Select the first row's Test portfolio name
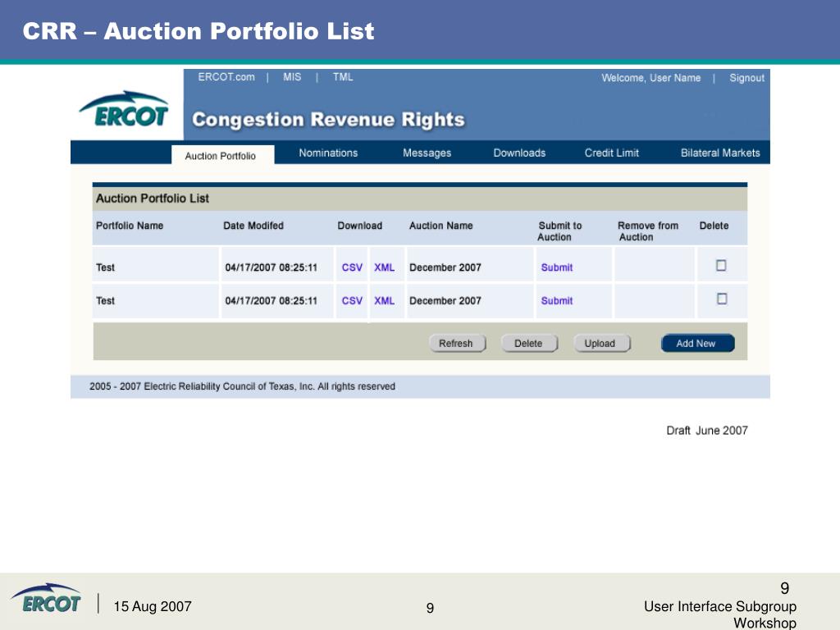This screenshot has width=840, height=630. pos(105,267)
